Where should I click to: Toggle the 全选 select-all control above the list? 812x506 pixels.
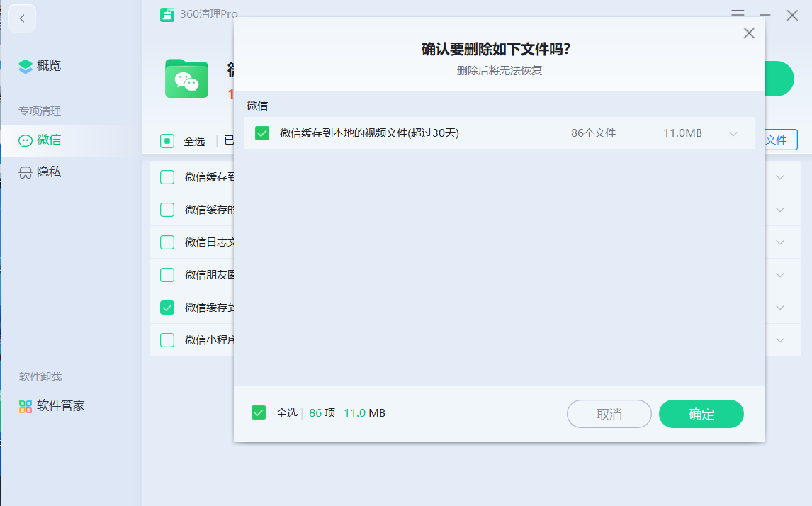[x=167, y=140]
